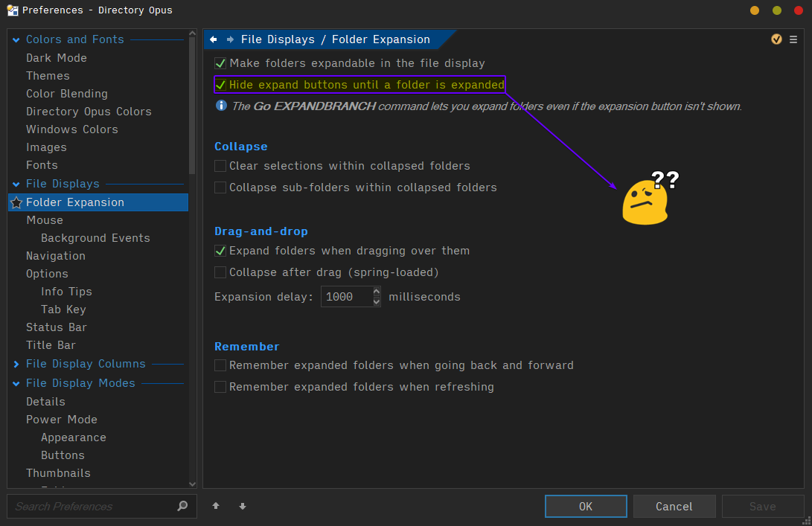812x526 pixels.
Task: Select Color Blending in the sidebar
Action: click(x=67, y=94)
